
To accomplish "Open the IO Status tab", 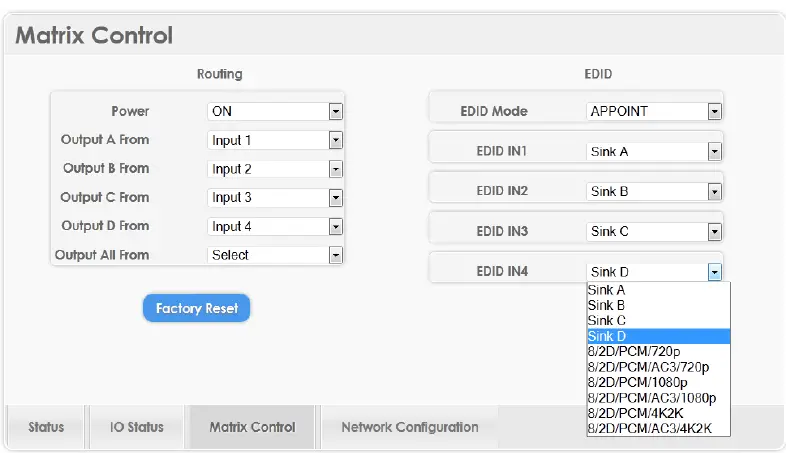I will 137,427.
